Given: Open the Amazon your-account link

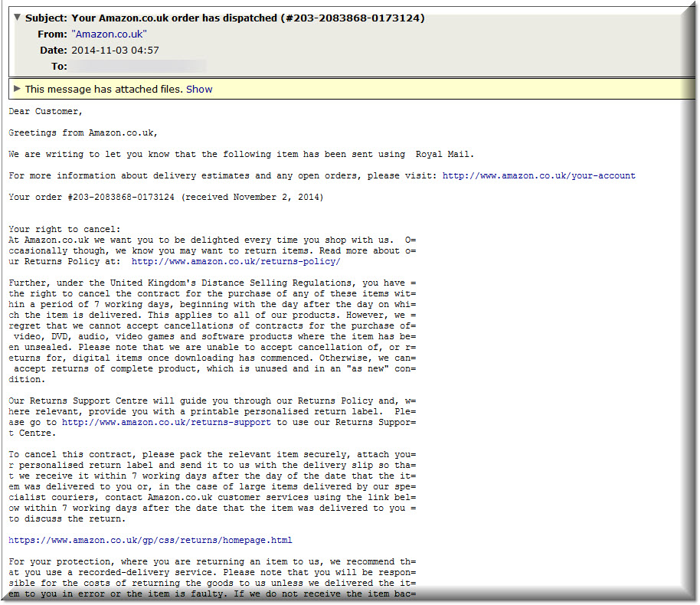Looking at the screenshot, I should point(538,175).
